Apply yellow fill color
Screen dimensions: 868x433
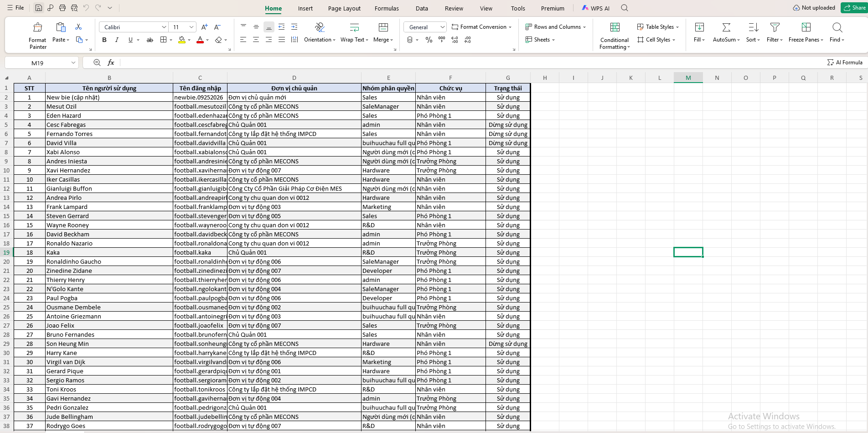tap(182, 40)
